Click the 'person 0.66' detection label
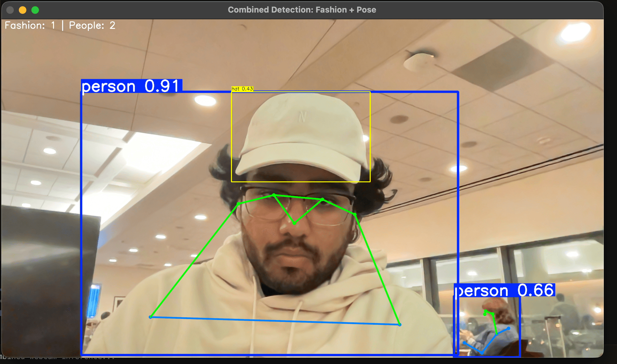 click(x=504, y=290)
